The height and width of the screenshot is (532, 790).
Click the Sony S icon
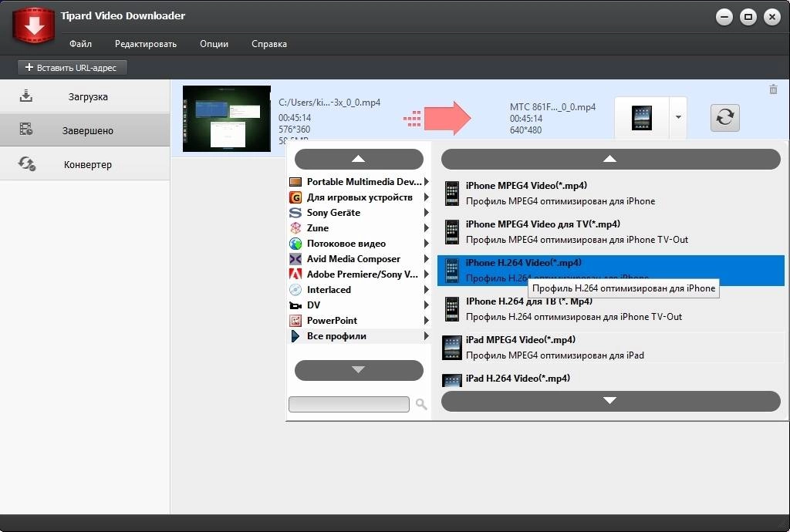pyautogui.click(x=295, y=212)
